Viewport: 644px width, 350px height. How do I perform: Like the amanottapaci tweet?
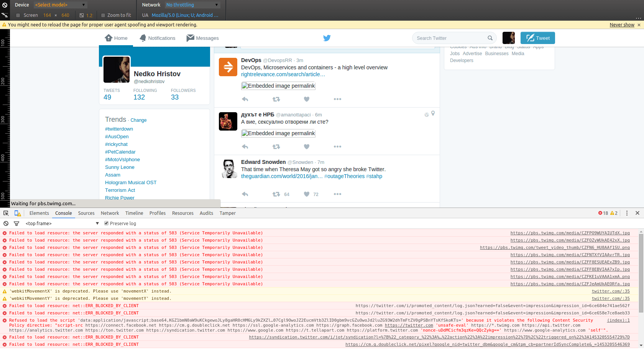point(307,147)
